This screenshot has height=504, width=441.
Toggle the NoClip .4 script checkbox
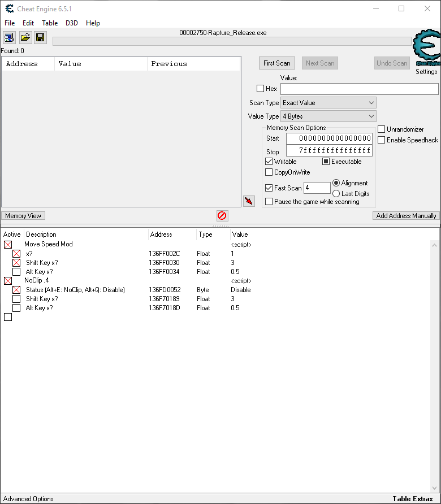(8, 281)
